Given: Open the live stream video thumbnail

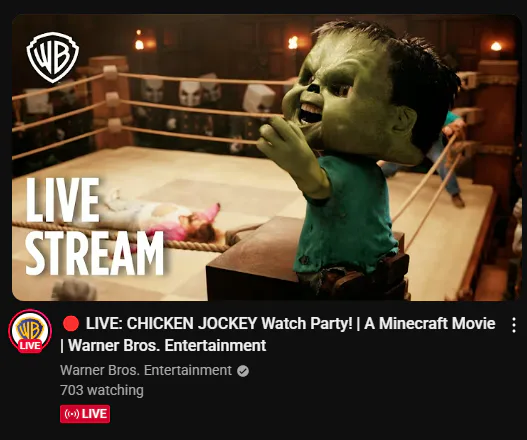Looking at the screenshot, I should coord(266,157).
